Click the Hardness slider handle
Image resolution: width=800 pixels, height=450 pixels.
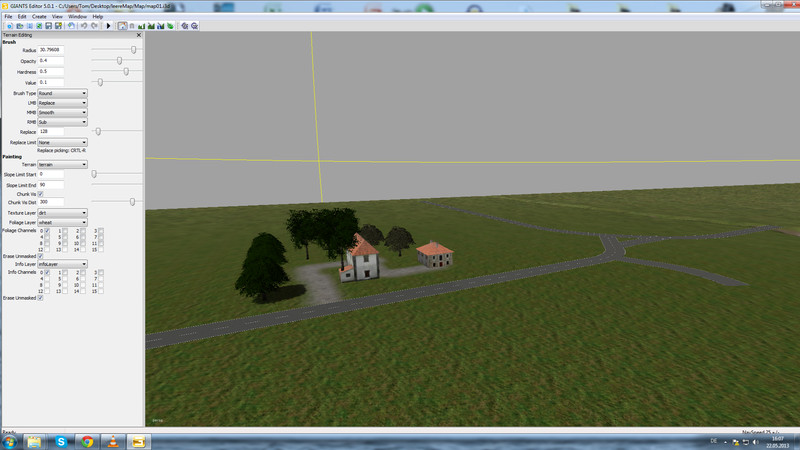coord(126,71)
